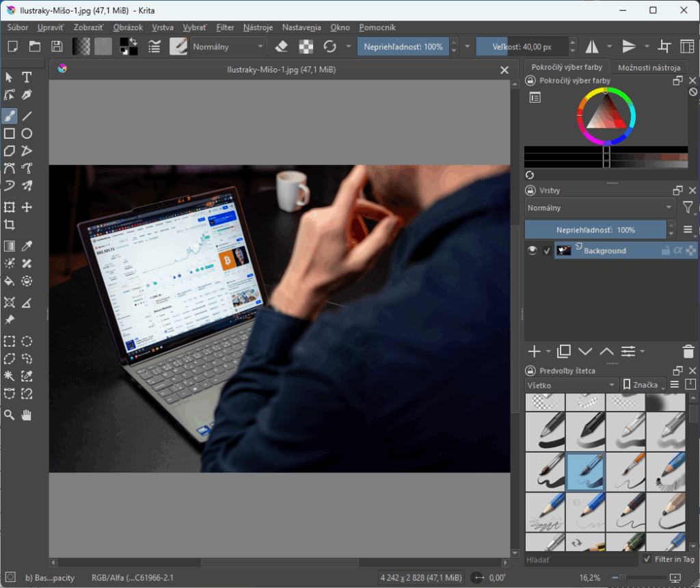Switch to the 'Možnosti nástroja' tab
The width and height of the screenshot is (700, 588).
pos(648,67)
